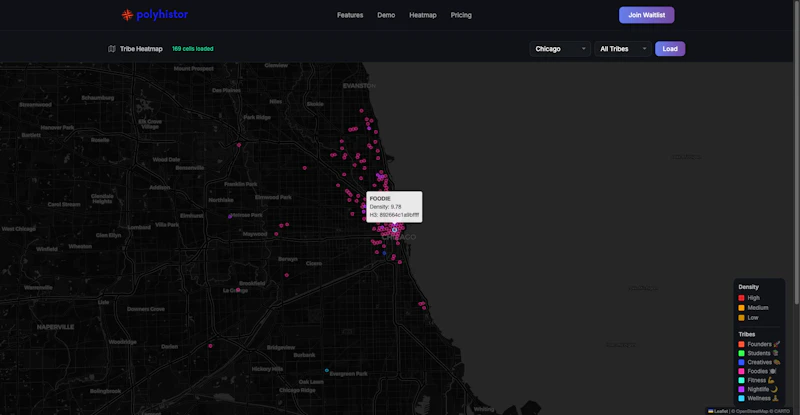Viewport: 800px width, 415px height.
Task: Click the pink Foodies color swatch
Action: 741,371
